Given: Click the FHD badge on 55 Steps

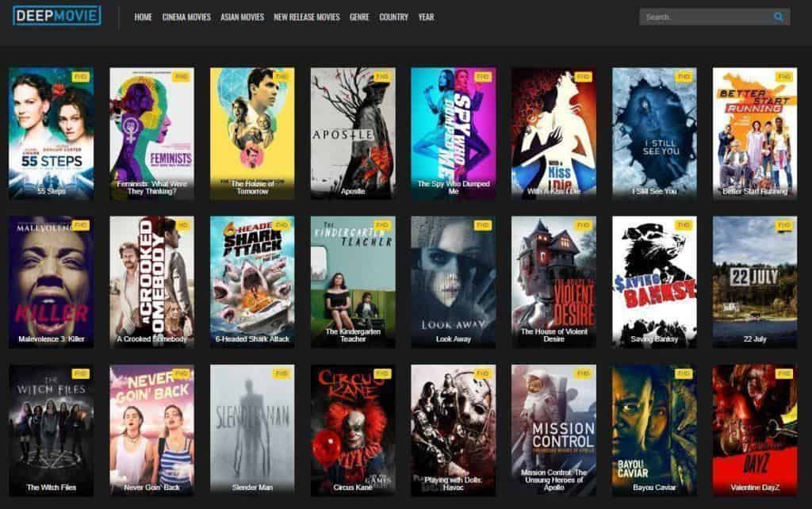Looking at the screenshot, I should [81, 77].
